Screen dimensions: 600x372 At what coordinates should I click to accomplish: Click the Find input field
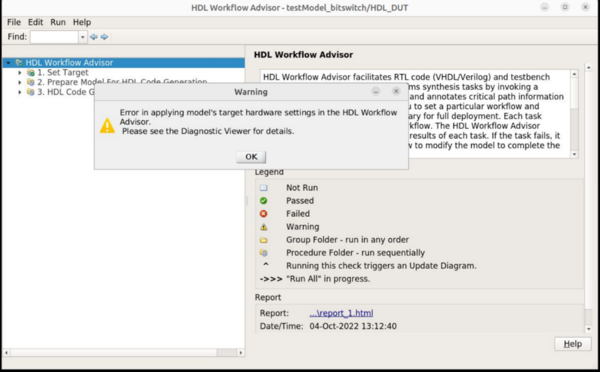click(54, 37)
